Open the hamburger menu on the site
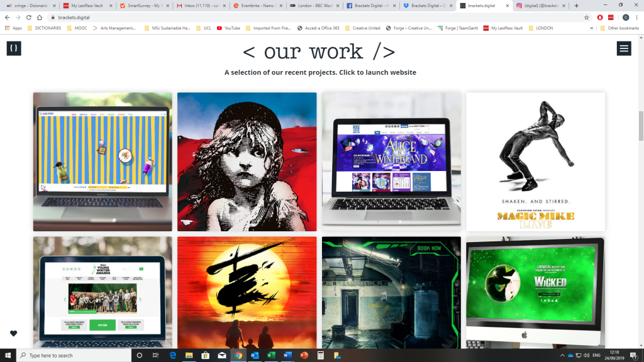Image resolution: width=644 pixels, height=362 pixels. pos(623,48)
